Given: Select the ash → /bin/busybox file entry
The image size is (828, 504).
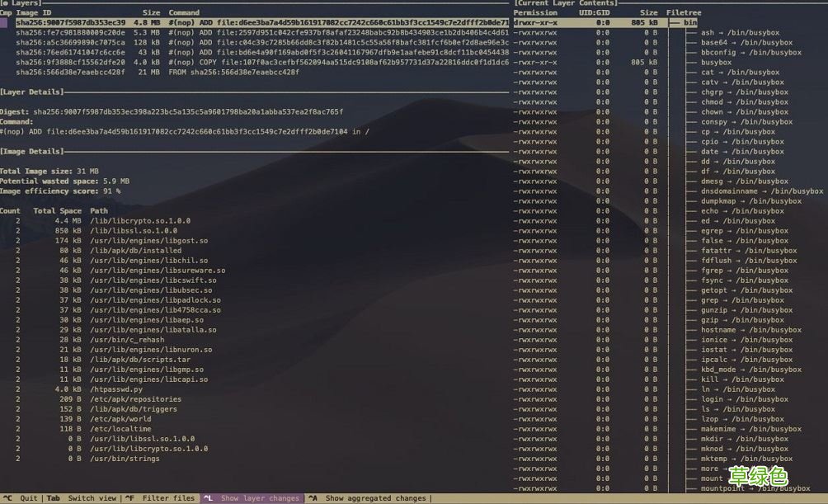Looking at the screenshot, I should (x=740, y=33).
